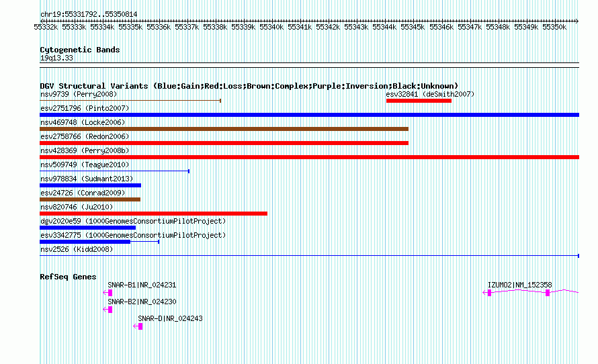Click the esv3342775 variant label

pyautogui.click(x=133, y=235)
